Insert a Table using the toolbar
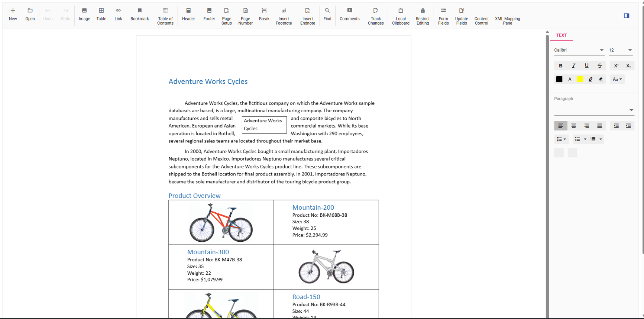The height and width of the screenshot is (319, 644). click(101, 14)
